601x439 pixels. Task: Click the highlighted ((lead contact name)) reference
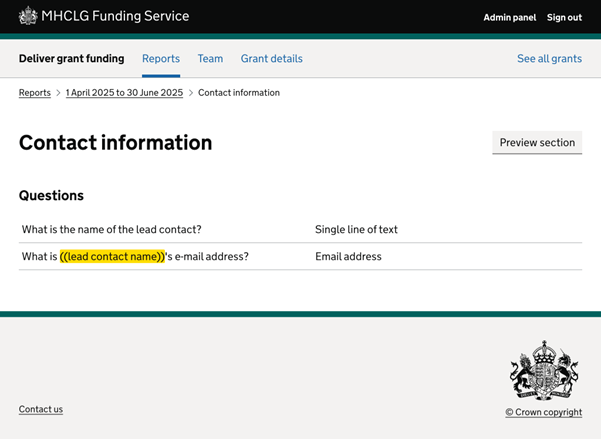[x=112, y=256]
